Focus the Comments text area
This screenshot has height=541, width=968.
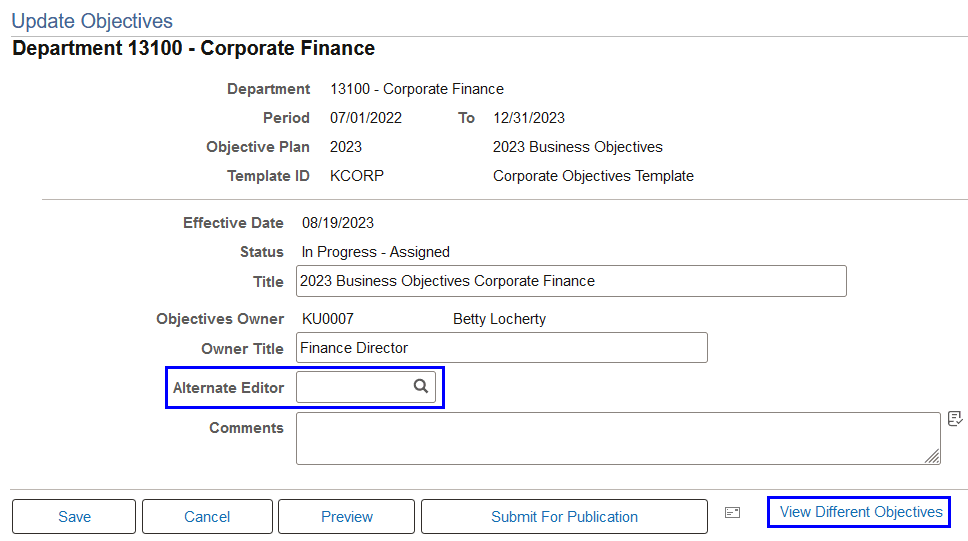pyautogui.click(x=618, y=438)
